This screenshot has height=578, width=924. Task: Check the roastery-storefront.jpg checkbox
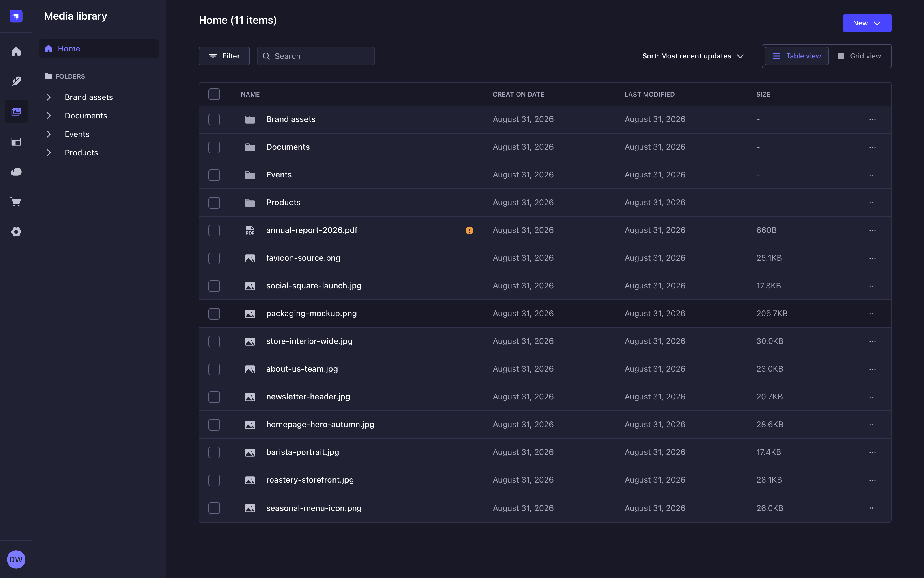pyautogui.click(x=214, y=480)
